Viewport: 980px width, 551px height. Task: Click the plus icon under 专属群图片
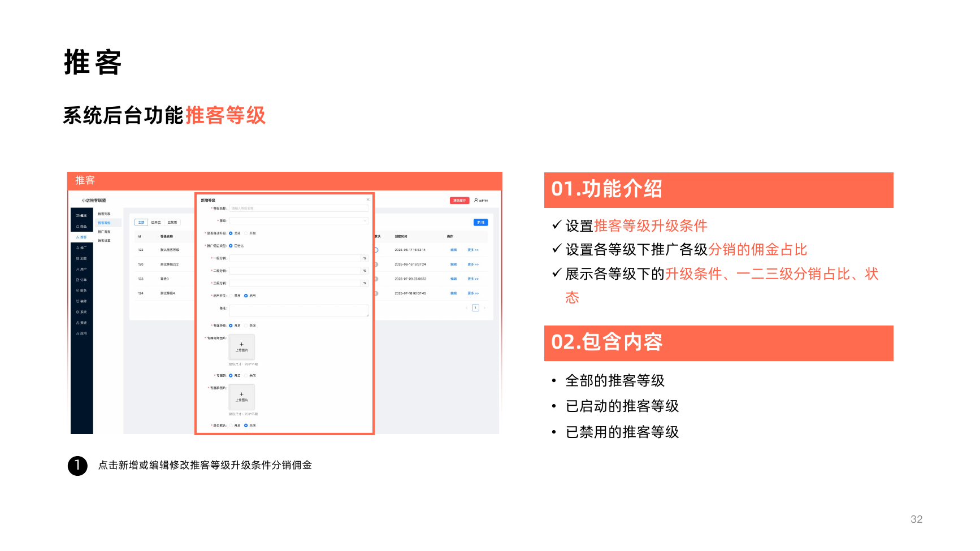point(241,394)
